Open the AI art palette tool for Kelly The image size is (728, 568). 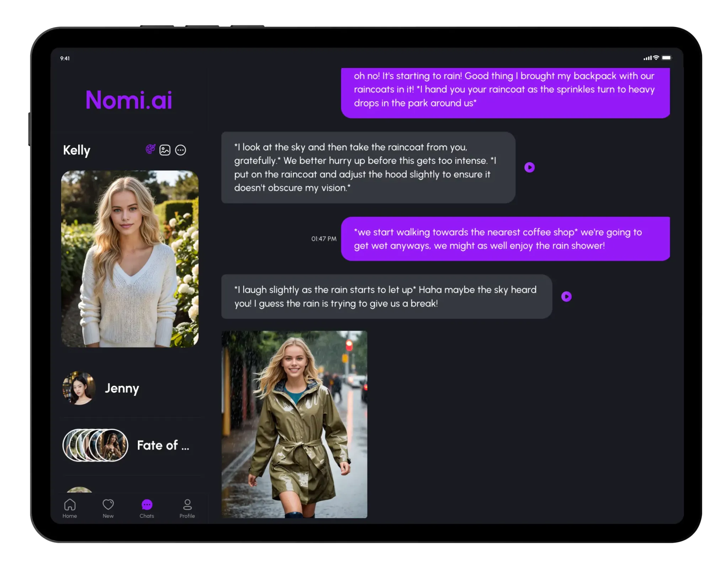pyautogui.click(x=150, y=150)
